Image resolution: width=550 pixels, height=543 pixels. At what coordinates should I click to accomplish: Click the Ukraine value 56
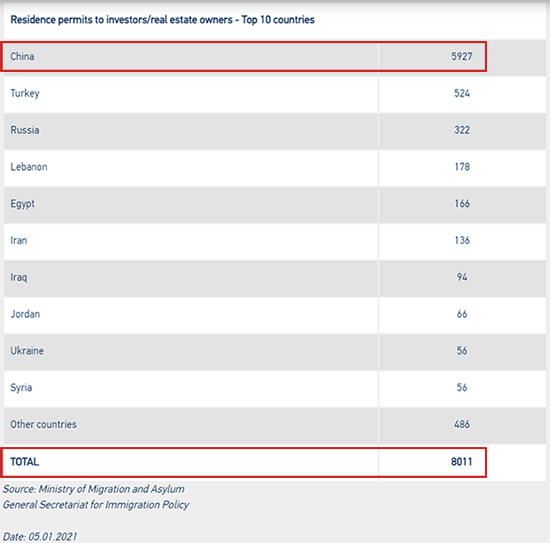coord(462,351)
